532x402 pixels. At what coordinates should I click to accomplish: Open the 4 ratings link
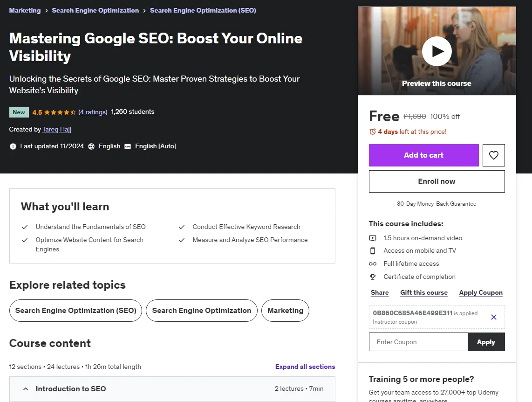pos(93,112)
